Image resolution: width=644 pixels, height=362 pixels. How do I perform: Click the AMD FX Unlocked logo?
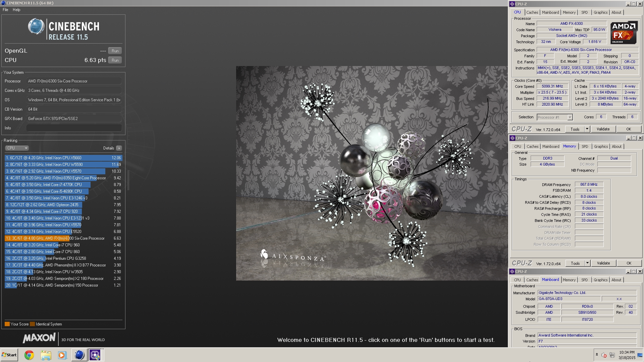coord(624,33)
